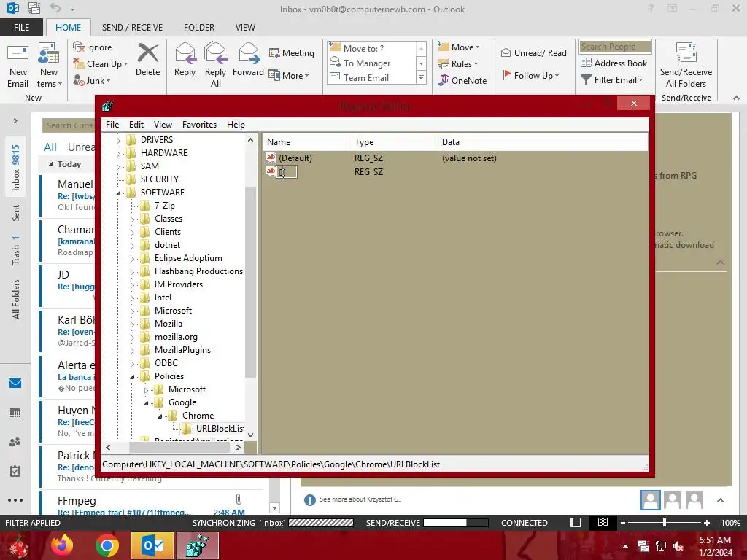This screenshot has width=747, height=560.
Task: Open Mail view in Outlook navigation
Action: pos(15,383)
